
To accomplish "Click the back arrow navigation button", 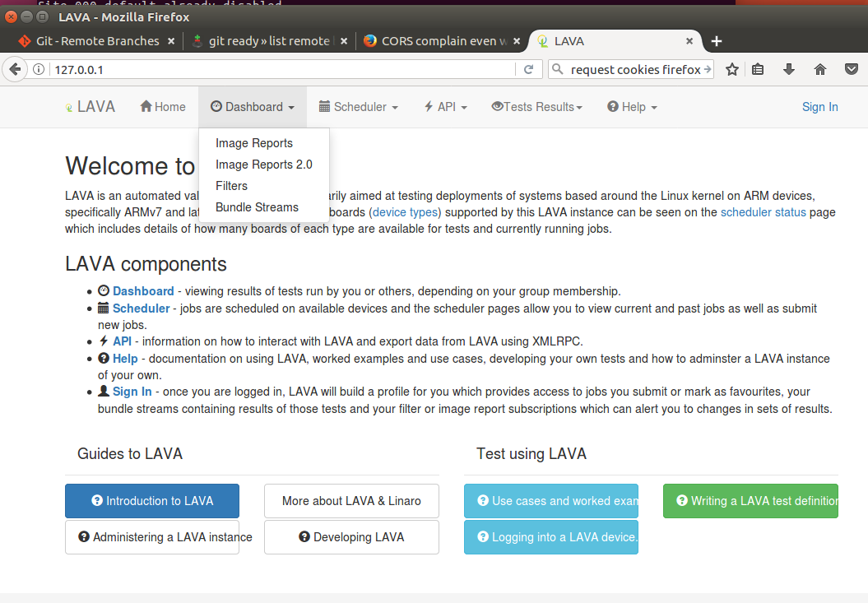I will [15, 70].
